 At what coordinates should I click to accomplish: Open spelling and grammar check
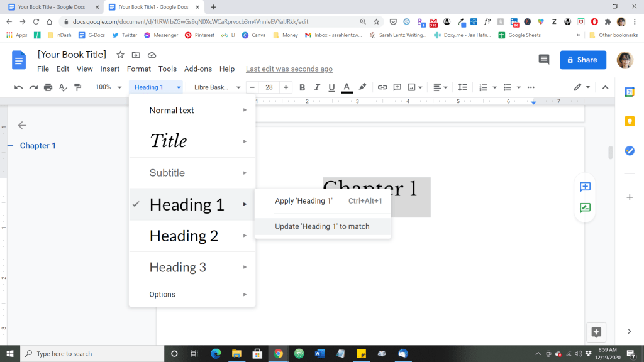point(63,87)
